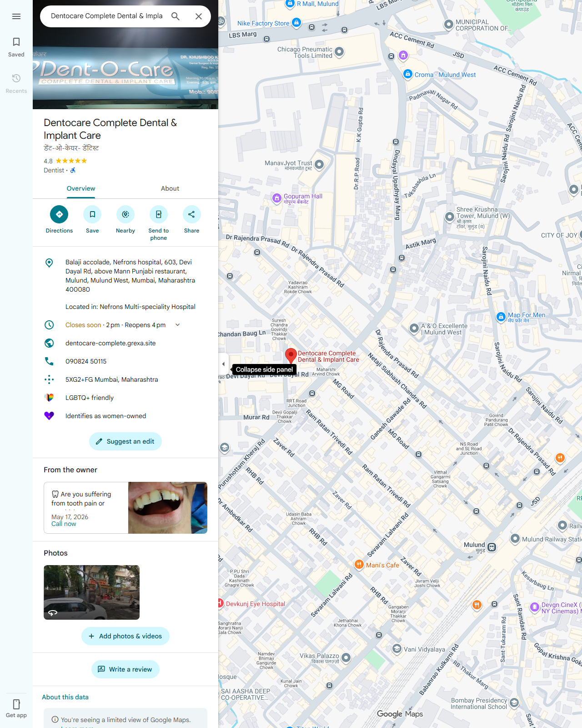Open the Recents sidebar item
Image resolution: width=582 pixels, height=728 pixels.
(16, 84)
